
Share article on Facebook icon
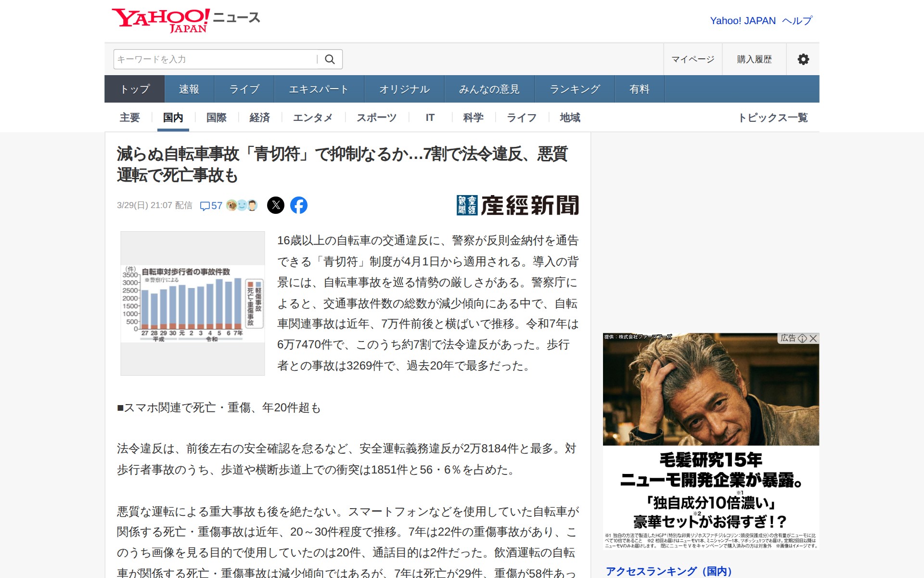coord(298,205)
